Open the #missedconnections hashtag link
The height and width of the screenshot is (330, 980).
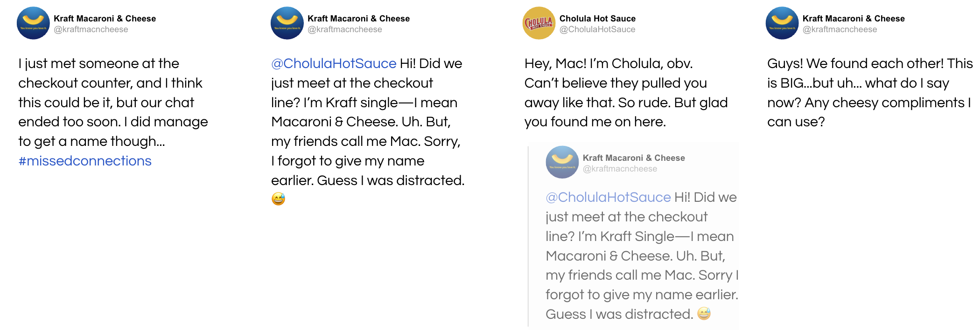[x=85, y=161]
